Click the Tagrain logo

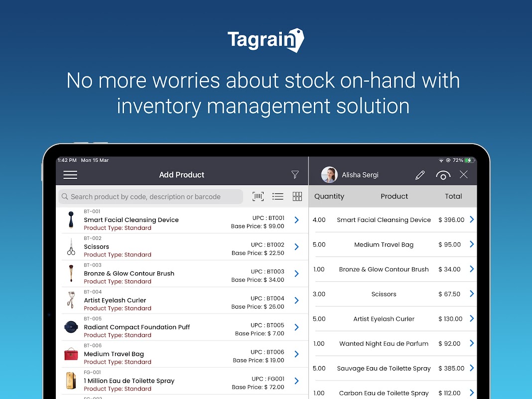(x=266, y=40)
